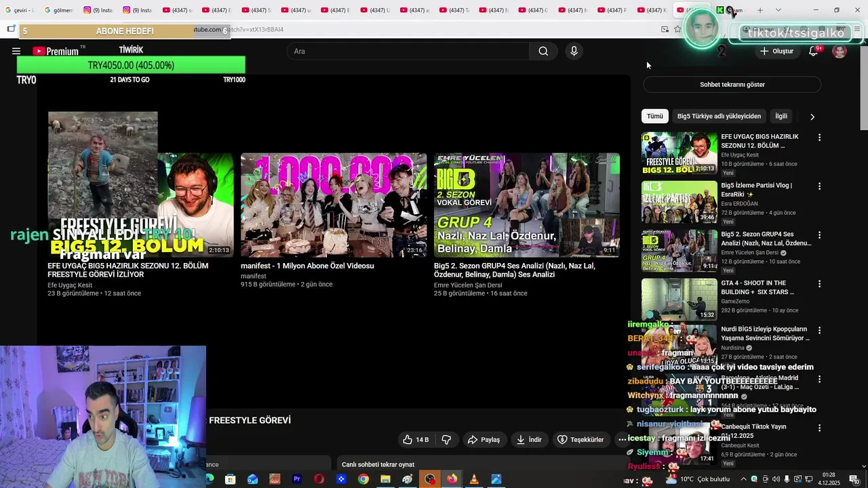868x488 pixels.
Task: Open the Oluştur create button
Action: 776,51
